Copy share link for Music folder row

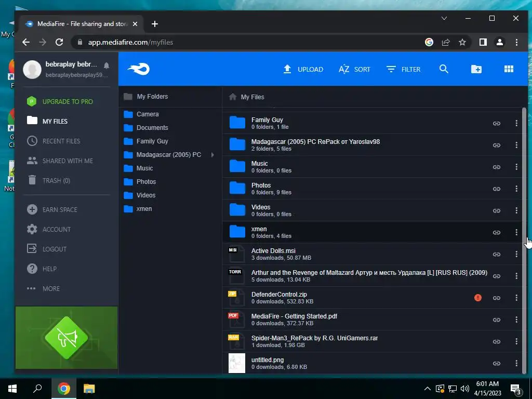pyautogui.click(x=497, y=167)
